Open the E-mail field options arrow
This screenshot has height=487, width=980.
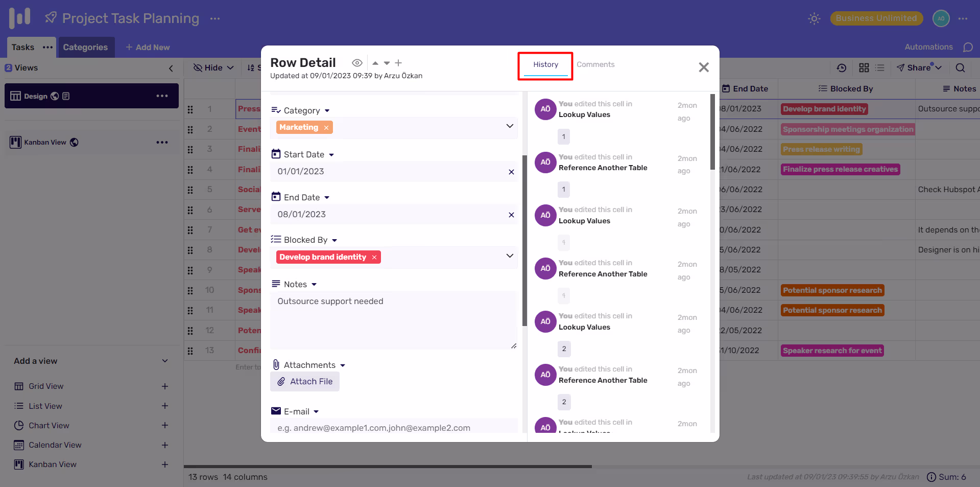tap(316, 412)
